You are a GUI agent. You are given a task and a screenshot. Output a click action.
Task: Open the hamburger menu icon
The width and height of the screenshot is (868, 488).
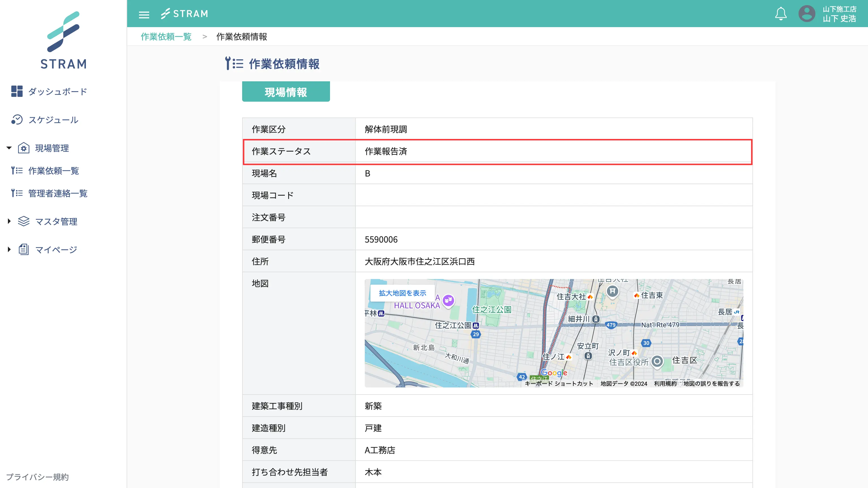point(144,14)
